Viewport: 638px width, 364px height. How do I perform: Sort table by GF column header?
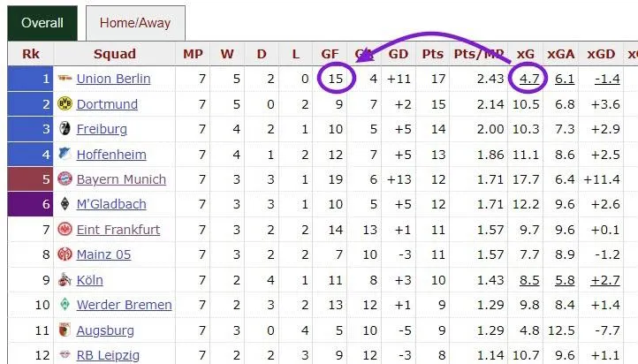(x=330, y=54)
